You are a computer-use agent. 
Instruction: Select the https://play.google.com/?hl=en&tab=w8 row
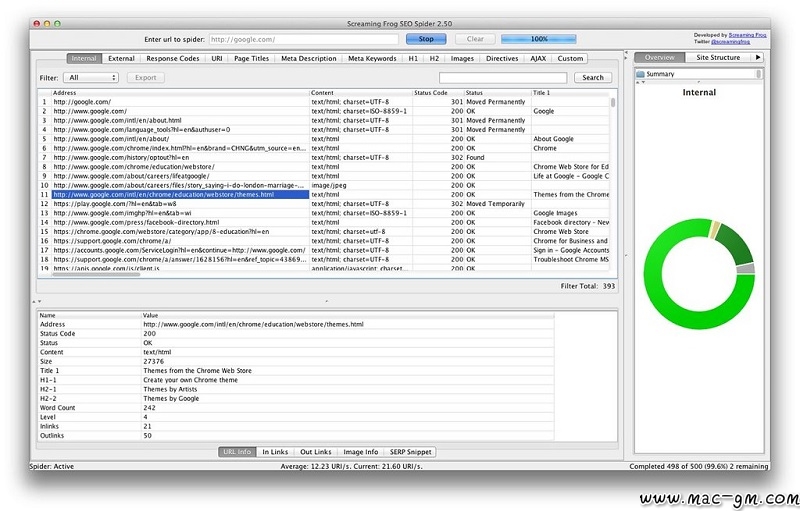click(x=323, y=203)
